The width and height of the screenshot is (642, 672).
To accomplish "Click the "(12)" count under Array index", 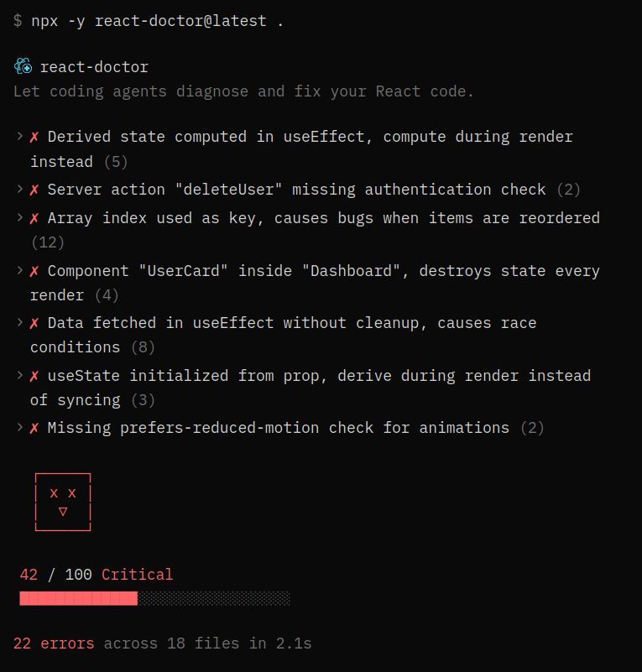I will [48, 242].
